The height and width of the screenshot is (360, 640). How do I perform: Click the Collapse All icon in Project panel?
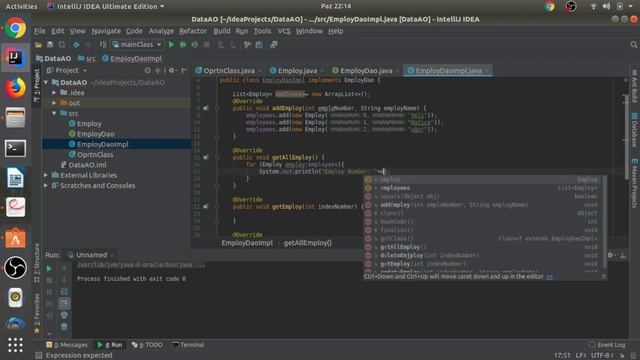point(158,70)
